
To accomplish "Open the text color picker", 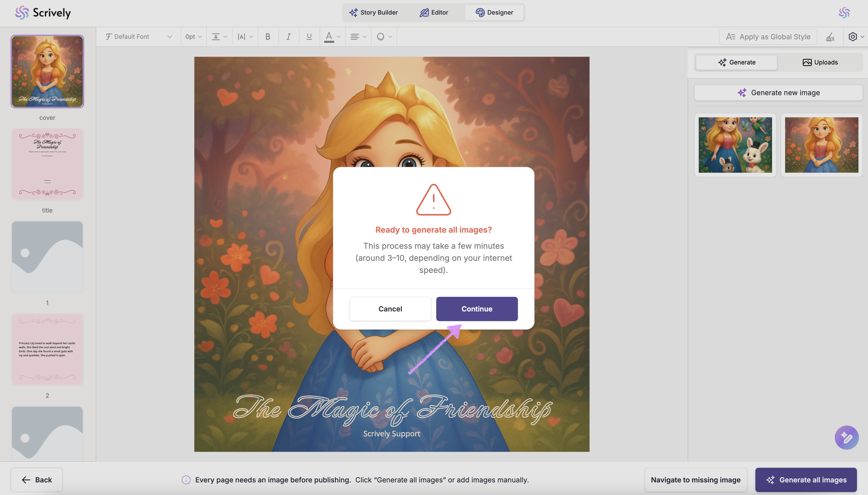I will click(x=332, y=37).
